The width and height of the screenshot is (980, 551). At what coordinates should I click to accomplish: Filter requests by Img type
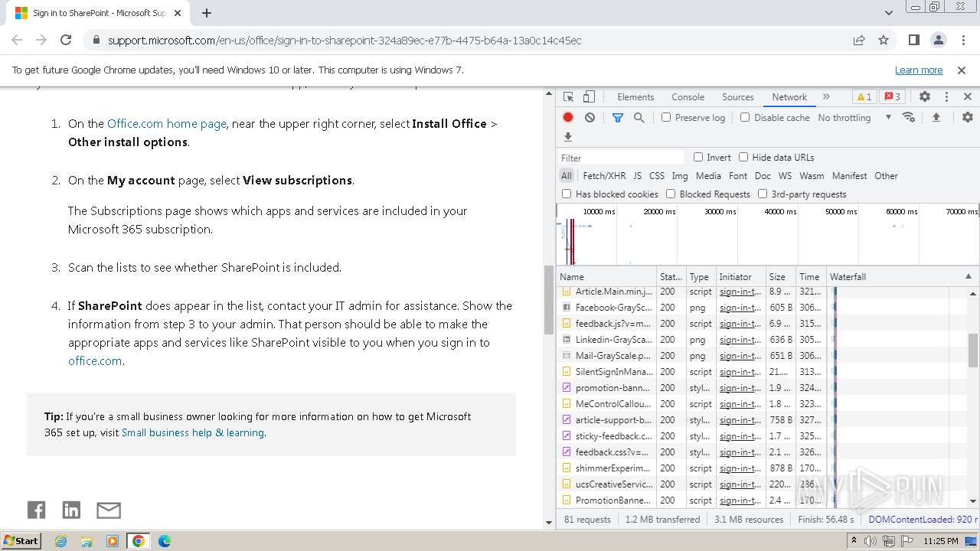tap(680, 176)
